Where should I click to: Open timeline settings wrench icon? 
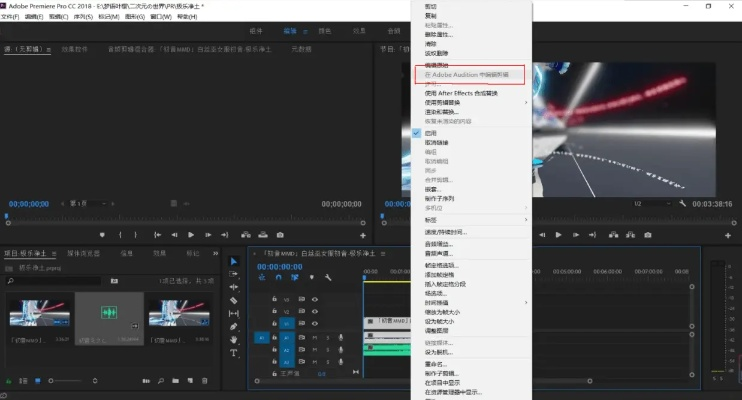click(328, 277)
